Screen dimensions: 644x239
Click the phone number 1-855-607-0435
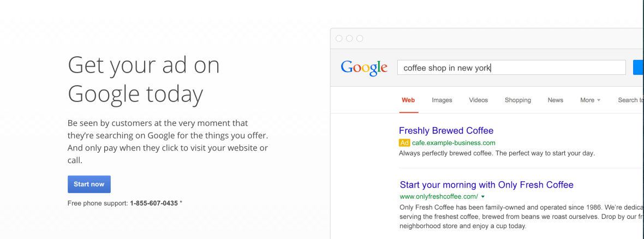pyautogui.click(x=154, y=203)
